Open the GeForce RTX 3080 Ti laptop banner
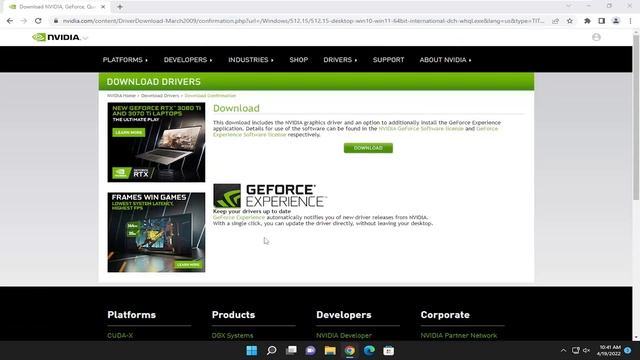The height and width of the screenshot is (360, 640). tap(156, 142)
